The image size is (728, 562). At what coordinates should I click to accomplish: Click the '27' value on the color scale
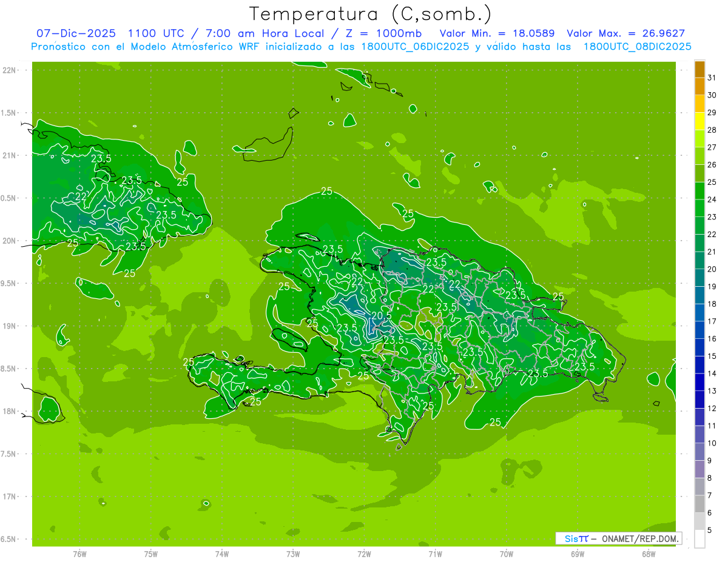(712, 147)
